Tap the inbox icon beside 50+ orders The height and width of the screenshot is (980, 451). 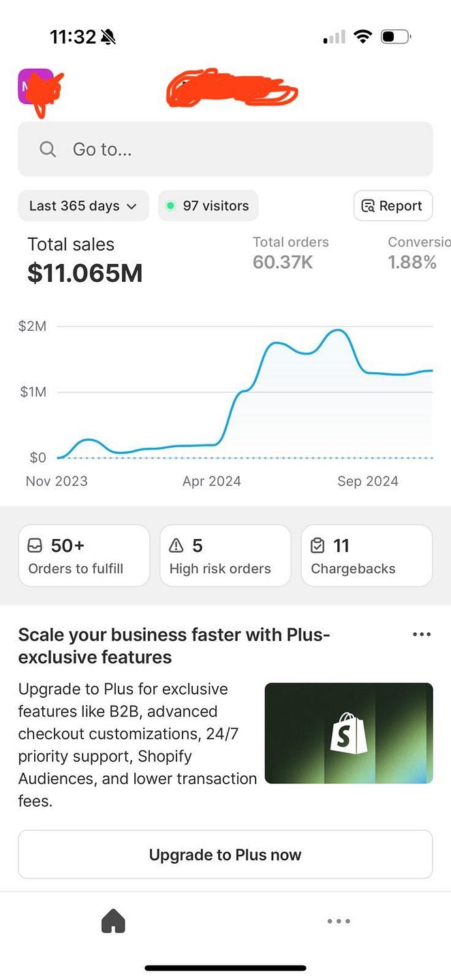[x=35, y=545]
